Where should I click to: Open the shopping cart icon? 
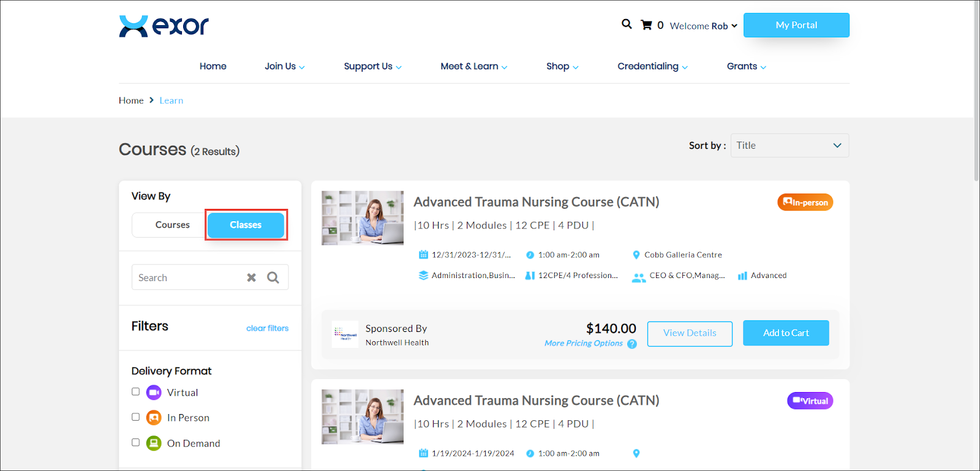pyautogui.click(x=646, y=25)
